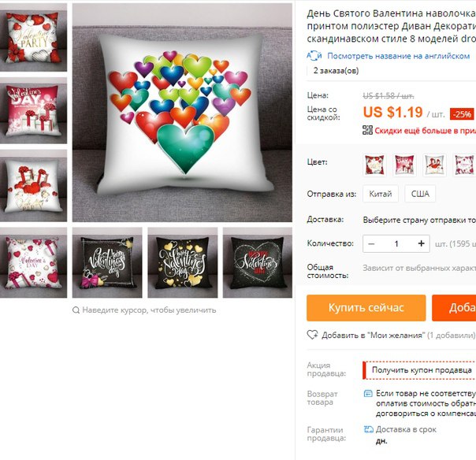Select shipping from Китай

tap(381, 194)
